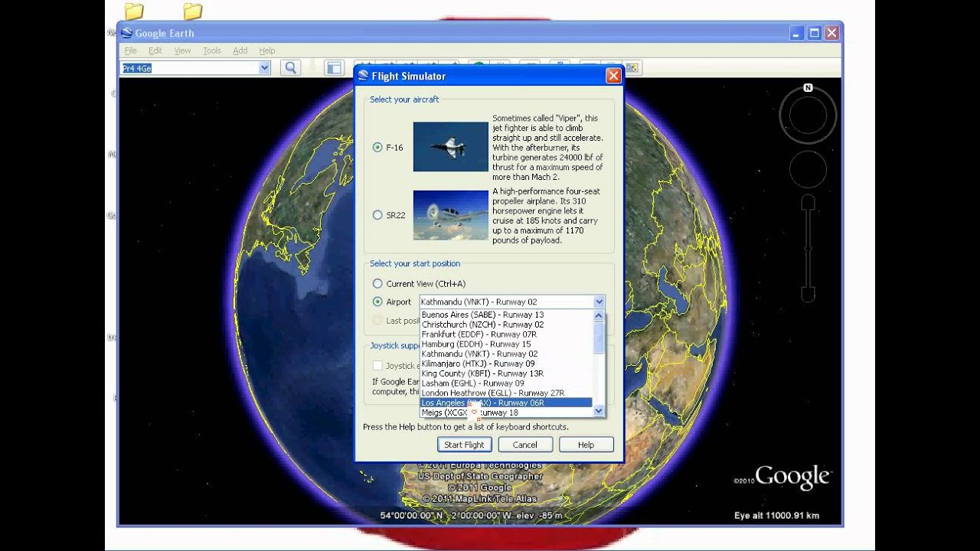Image resolution: width=980 pixels, height=551 pixels.
Task: Open the View menu
Action: [x=182, y=51]
